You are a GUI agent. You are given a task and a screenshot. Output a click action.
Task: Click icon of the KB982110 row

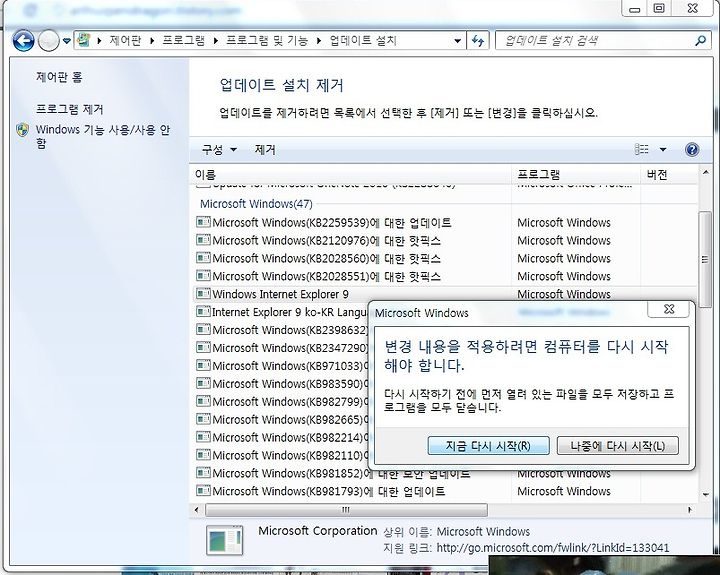click(x=203, y=455)
